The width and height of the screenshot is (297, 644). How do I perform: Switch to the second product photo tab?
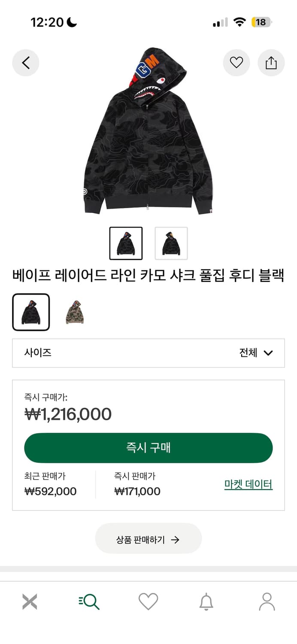tap(171, 243)
